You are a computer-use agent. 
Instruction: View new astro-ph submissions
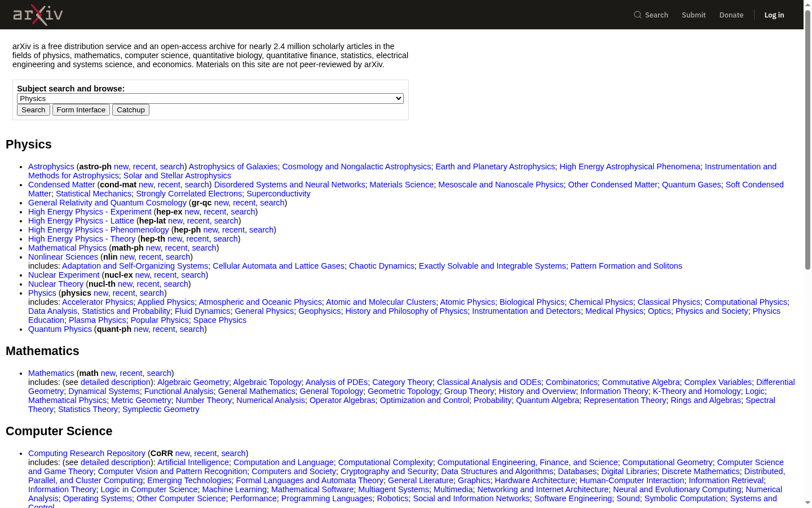click(x=121, y=167)
